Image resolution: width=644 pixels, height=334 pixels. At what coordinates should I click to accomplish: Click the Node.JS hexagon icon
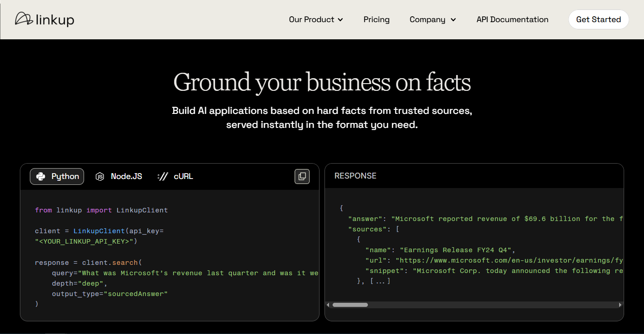(x=100, y=177)
